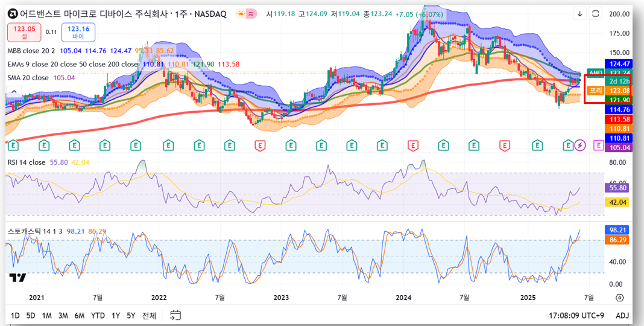Click the orange 프리 pre-market label

pyautogui.click(x=595, y=91)
